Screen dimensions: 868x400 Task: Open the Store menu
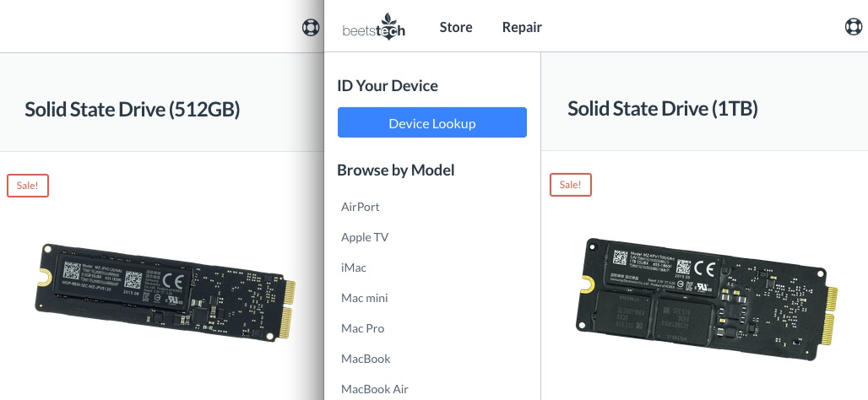456,27
